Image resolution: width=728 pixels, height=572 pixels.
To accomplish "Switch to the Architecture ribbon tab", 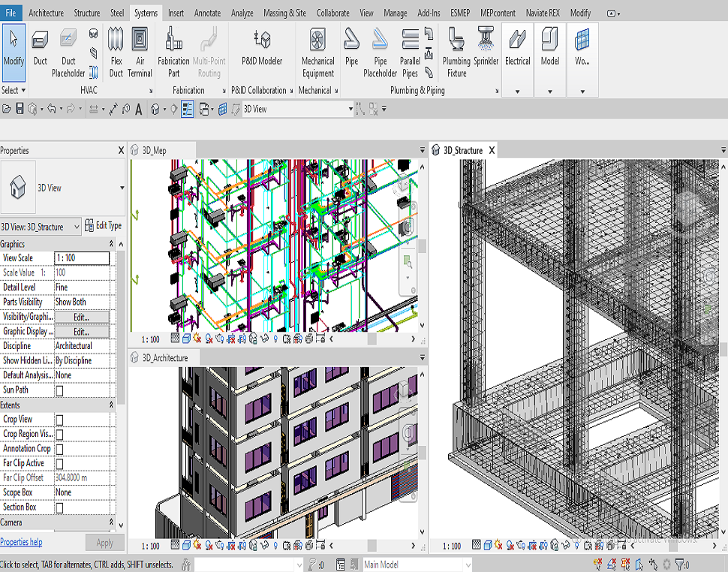I will click(x=47, y=13).
